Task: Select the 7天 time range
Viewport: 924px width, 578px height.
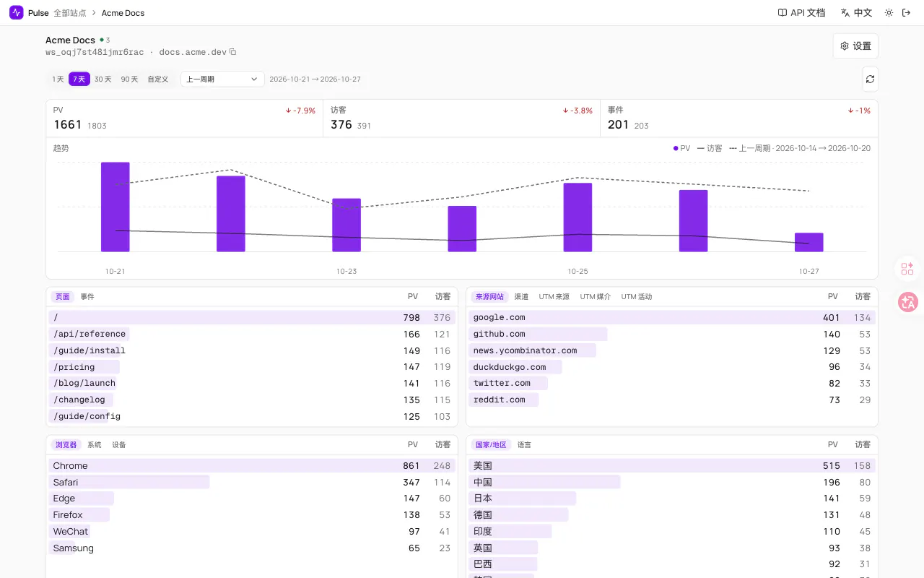Action: point(79,79)
